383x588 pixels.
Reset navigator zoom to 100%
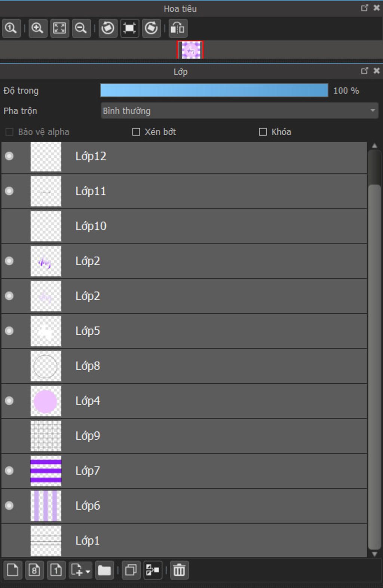click(11, 28)
